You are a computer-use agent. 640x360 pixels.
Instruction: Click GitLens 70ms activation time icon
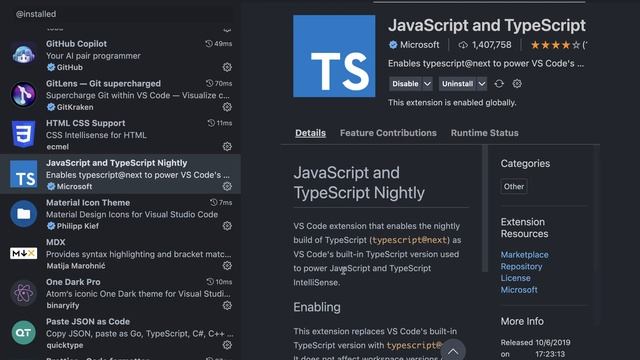click(x=210, y=83)
